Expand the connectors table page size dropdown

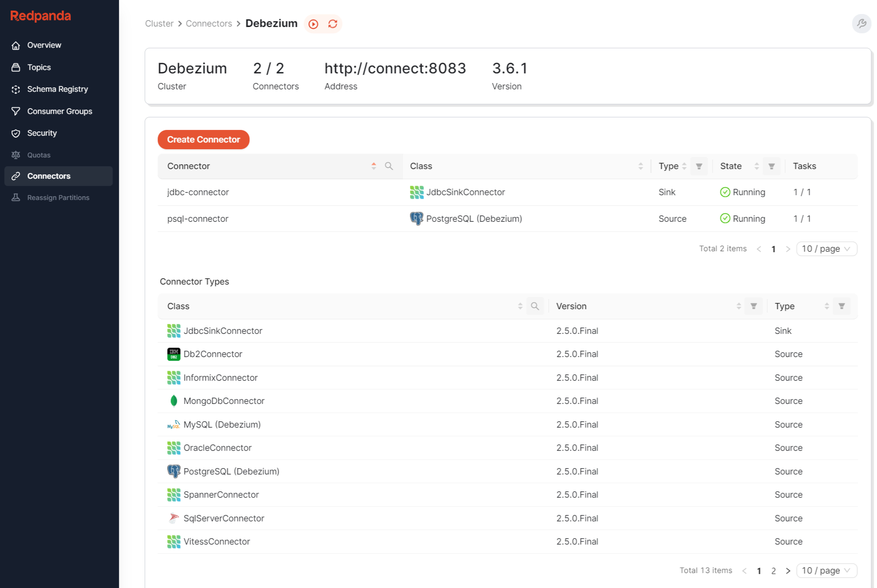tap(826, 249)
